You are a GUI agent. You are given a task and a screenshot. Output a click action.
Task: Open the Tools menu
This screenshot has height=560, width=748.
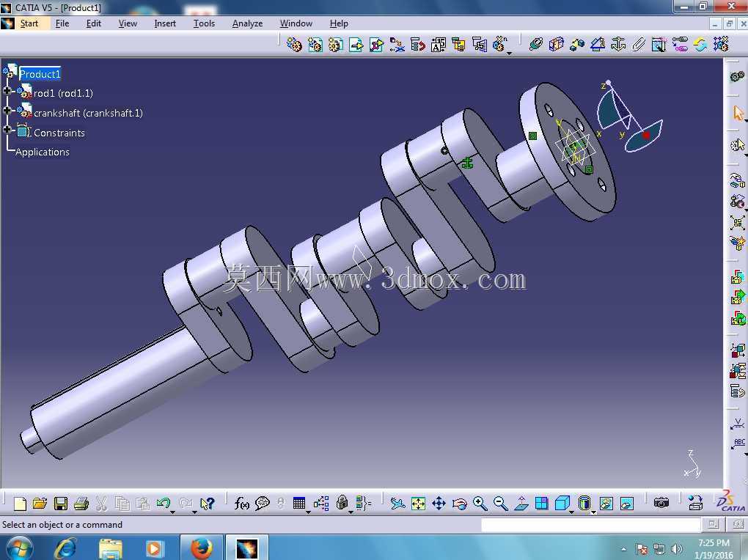(204, 23)
